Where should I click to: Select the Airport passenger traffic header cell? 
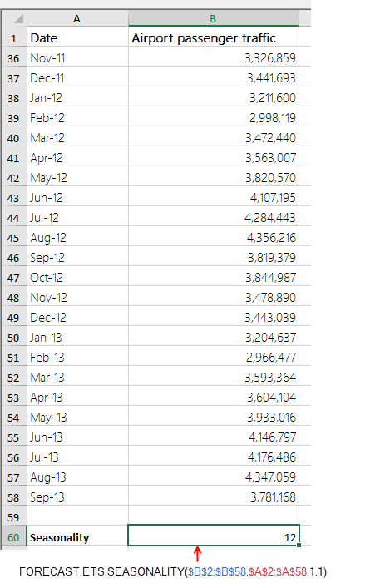coord(214,38)
